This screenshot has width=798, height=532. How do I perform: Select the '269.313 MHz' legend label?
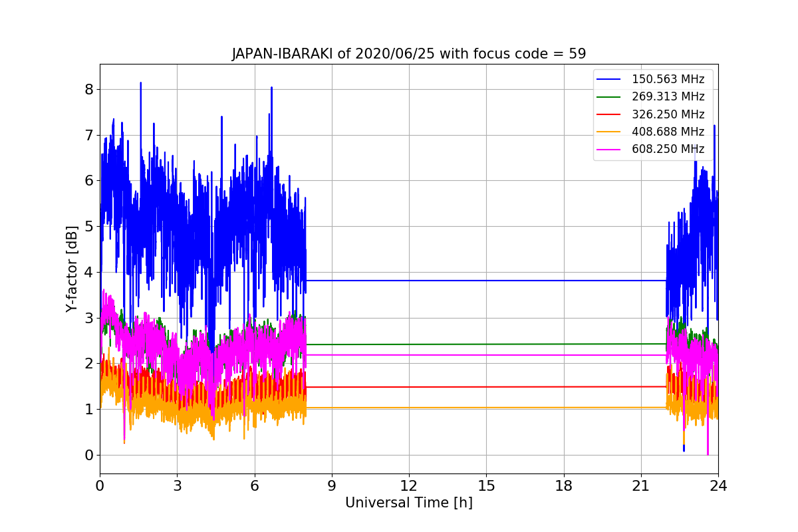pos(668,97)
